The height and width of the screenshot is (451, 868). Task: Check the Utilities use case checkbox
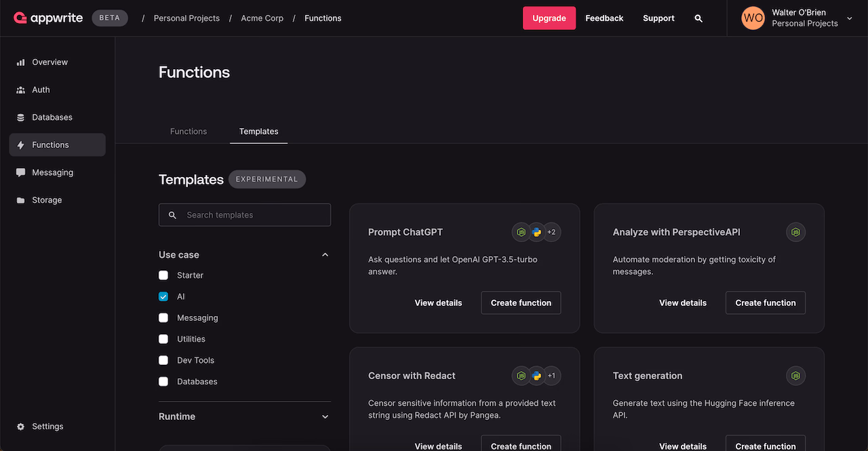(163, 339)
